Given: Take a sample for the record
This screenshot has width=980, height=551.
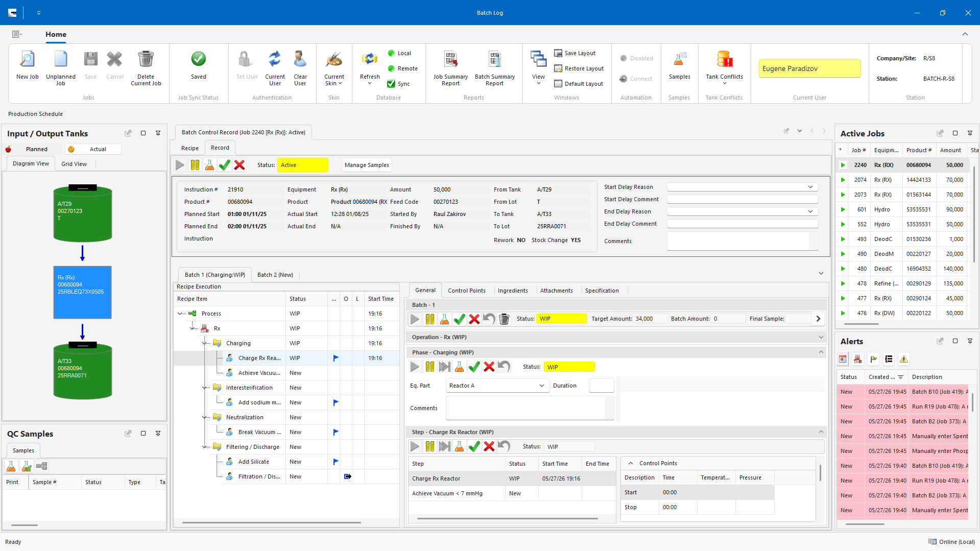Looking at the screenshot, I should [x=210, y=165].
